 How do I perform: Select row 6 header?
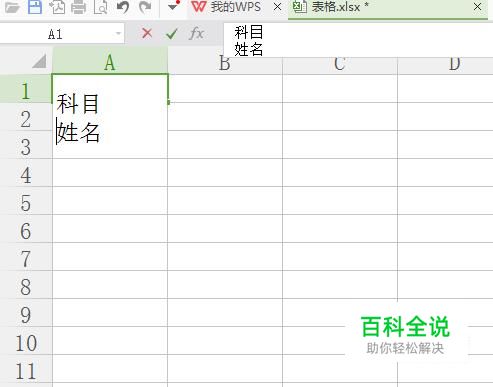point(26,229)
